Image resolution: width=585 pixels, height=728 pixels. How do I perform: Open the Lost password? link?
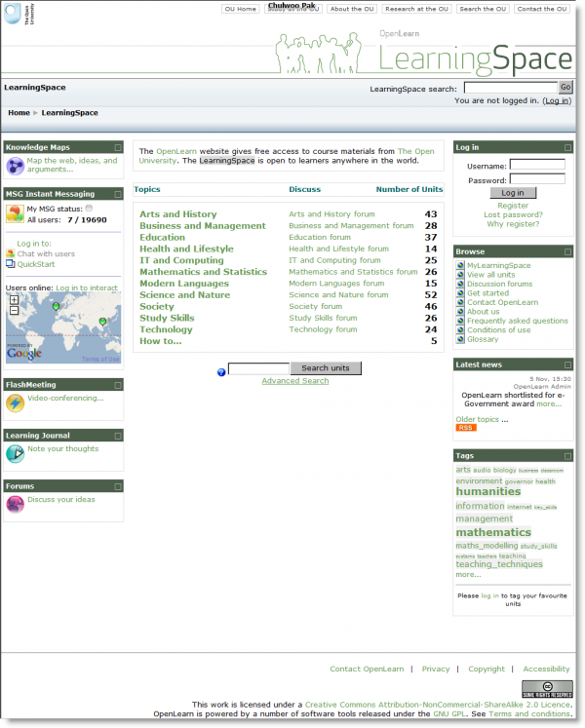[x=513, y=215]
